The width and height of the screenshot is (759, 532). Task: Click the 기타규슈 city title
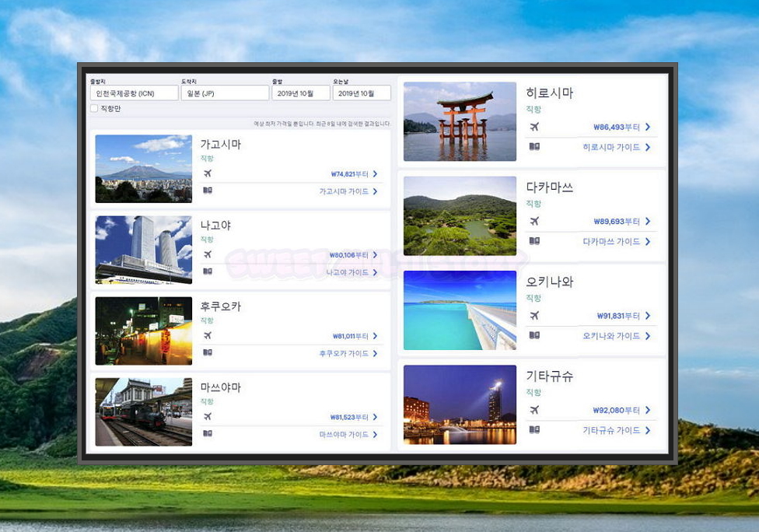(x=550, y=376)
